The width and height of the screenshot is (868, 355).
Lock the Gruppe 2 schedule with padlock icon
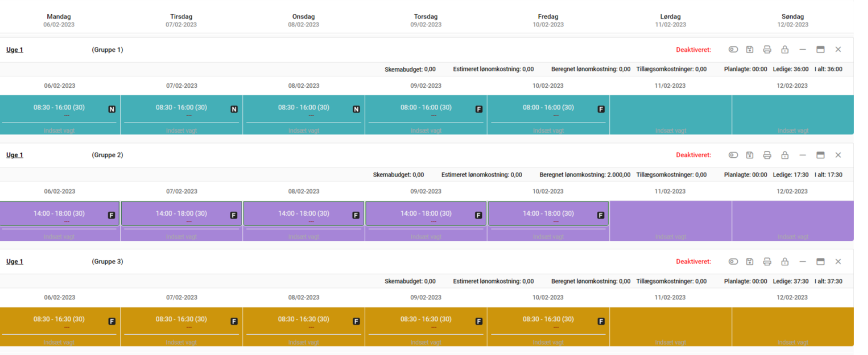(x=785, y=155)
